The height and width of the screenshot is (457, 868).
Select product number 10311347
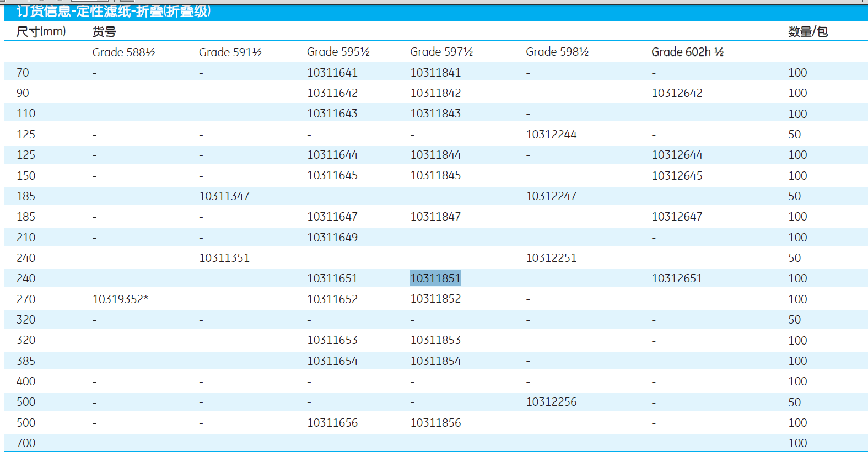224,196
